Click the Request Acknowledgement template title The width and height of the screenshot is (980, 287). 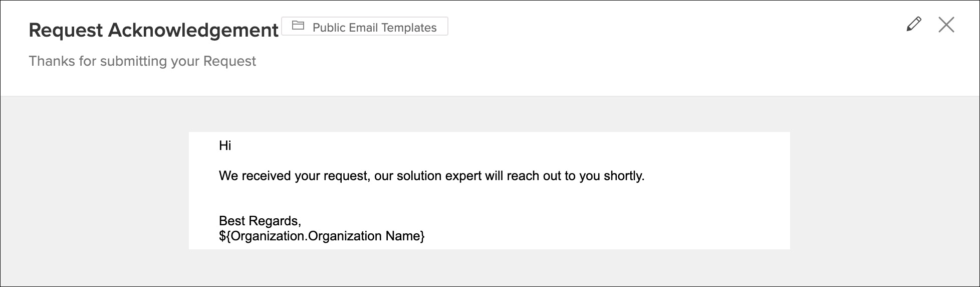153,30
